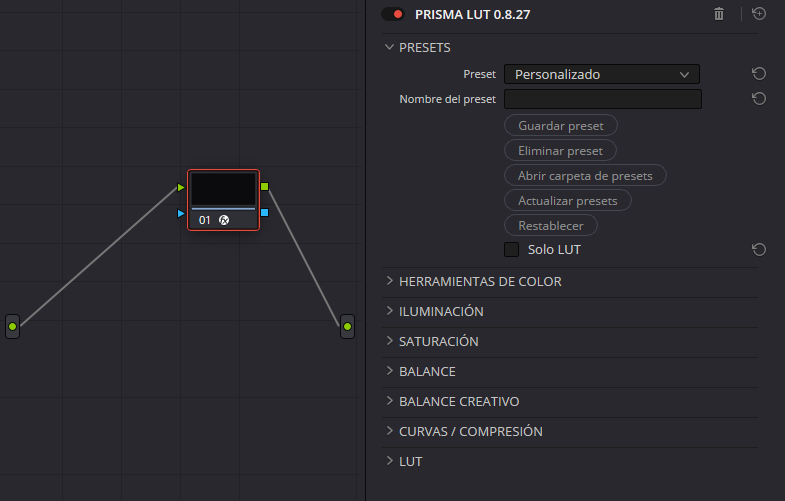Click node 01 green RGB input triangle
The height and width of the screenshot is (501, 785).
181,187
